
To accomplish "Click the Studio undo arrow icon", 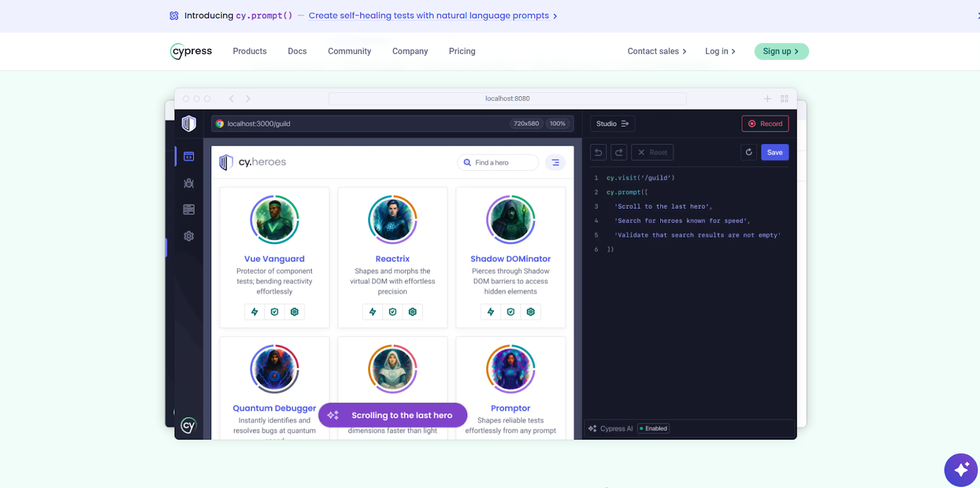I will click(598, 152).
